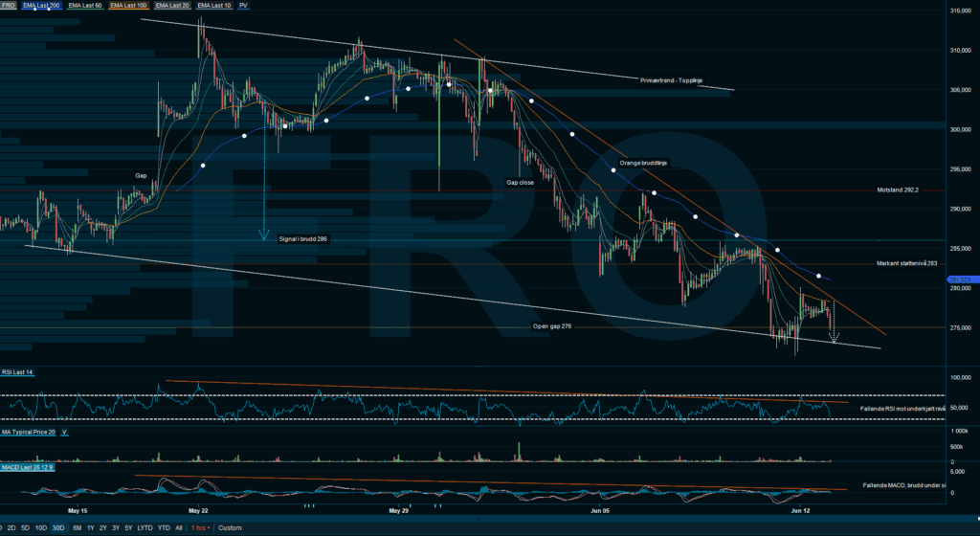Toggle the EMA Last 100 indicator
This screenshot has height=536, width=980.
(128, 5)
